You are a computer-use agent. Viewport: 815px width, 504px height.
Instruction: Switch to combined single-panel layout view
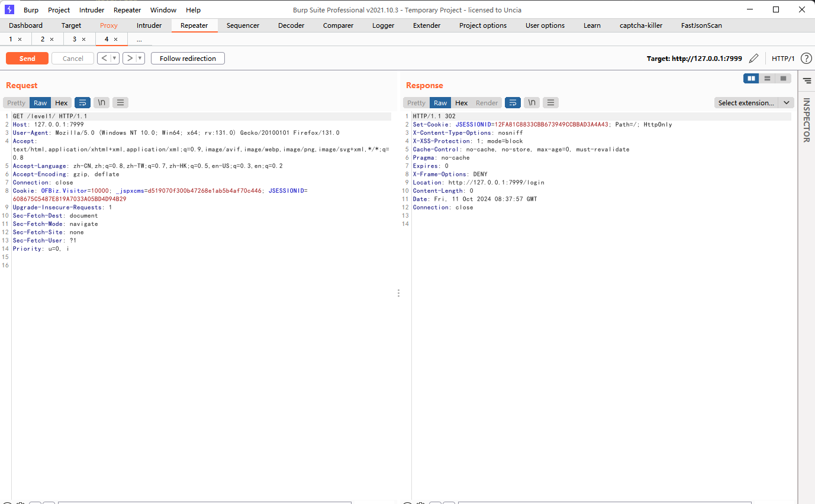(x=783, y=78)
